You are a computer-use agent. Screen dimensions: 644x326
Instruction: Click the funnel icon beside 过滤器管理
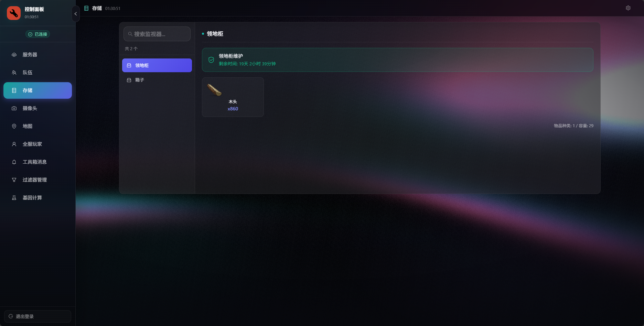(14, 180)
